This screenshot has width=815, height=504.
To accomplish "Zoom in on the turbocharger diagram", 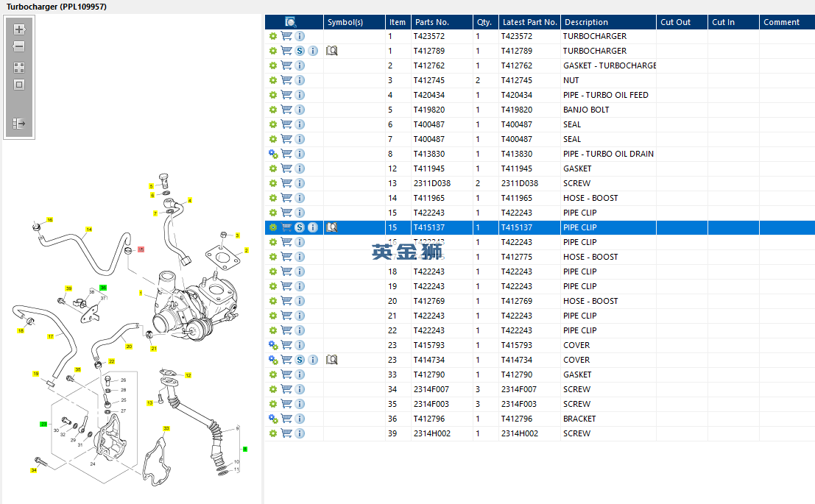I will click(19, 29).
